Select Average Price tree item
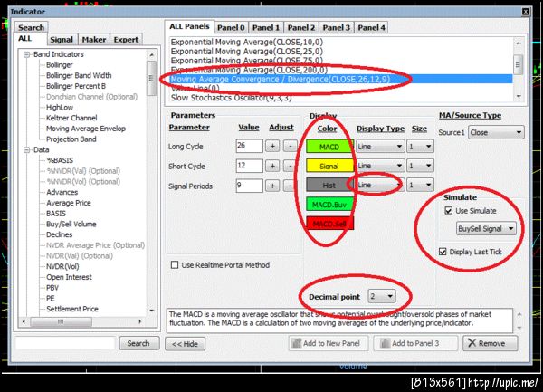The image size is (543, 392). click(69, 203)
